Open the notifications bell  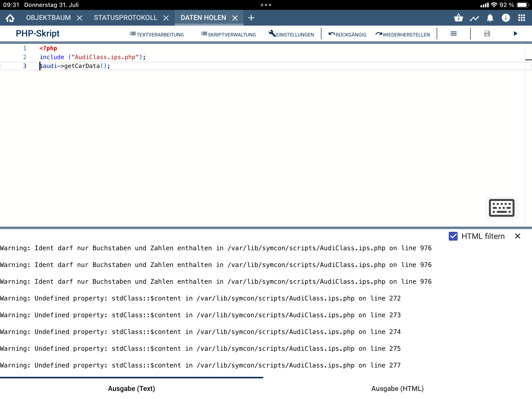point(490,18)
